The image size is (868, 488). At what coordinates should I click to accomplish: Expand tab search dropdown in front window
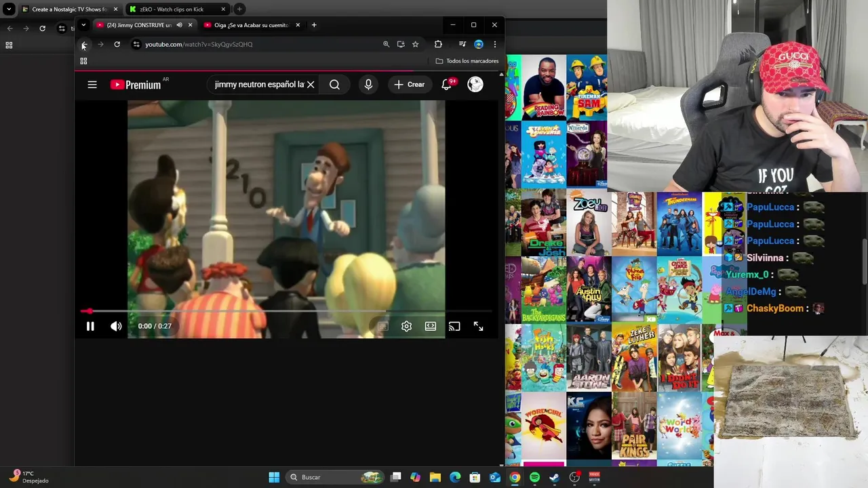click(83, 25)
